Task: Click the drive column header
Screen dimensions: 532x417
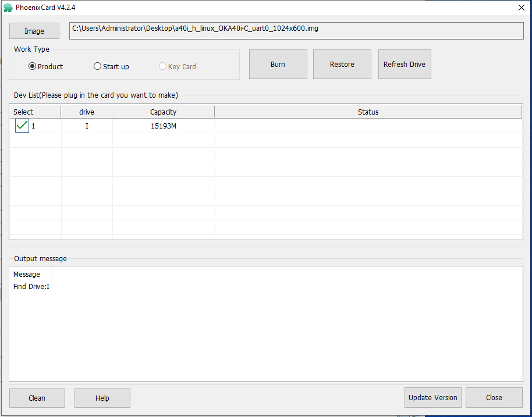Action: coord(87,112)
